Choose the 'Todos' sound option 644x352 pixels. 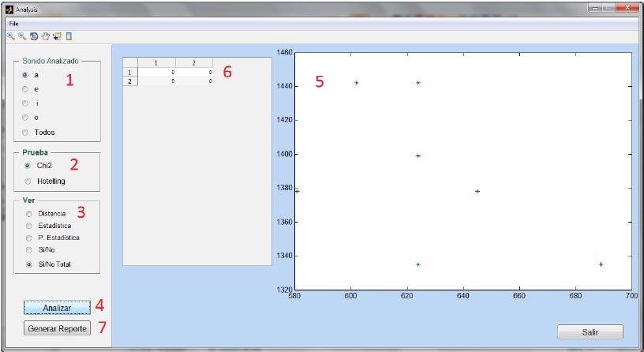pyautogui.click(x=26, y=132)
